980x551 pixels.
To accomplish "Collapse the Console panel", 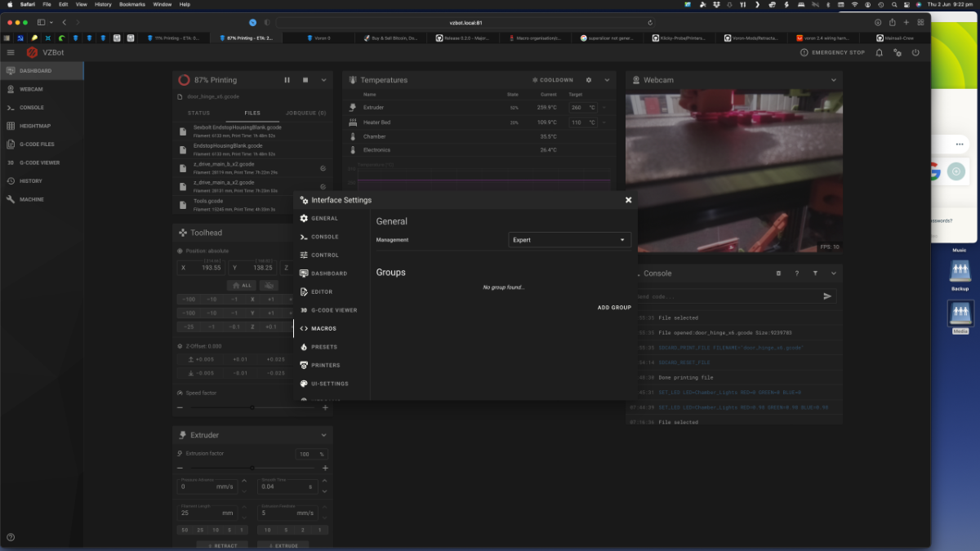I will pos(834,273).
